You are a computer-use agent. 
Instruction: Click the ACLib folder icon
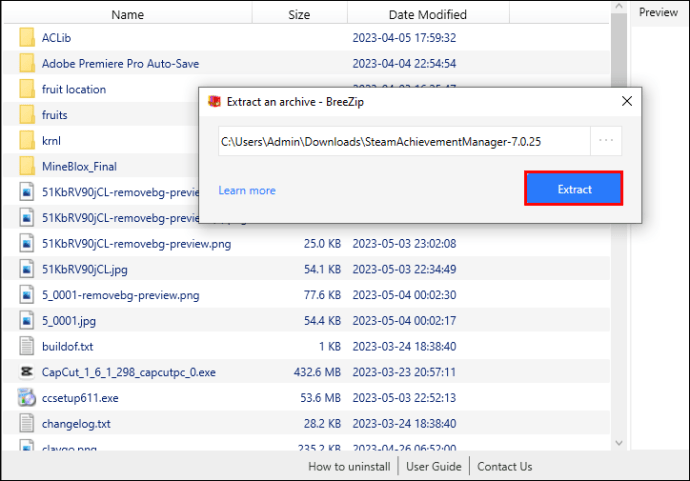pyautogui.click(x=26, y=37)
